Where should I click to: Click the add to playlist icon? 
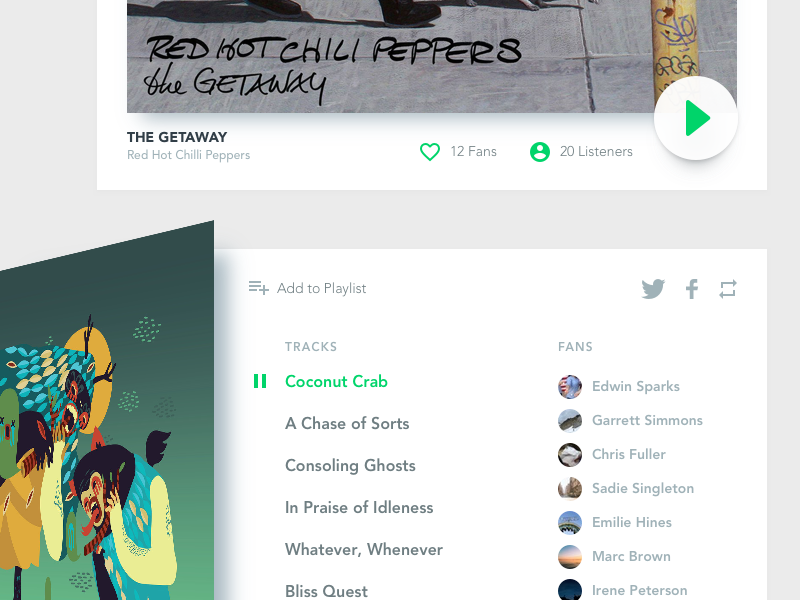[258, 288]
